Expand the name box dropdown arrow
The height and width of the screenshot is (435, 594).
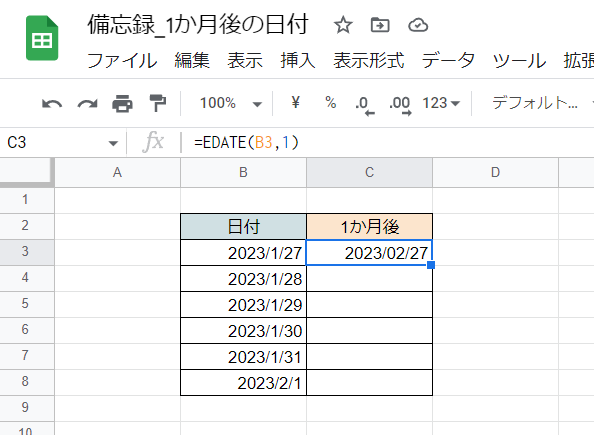tap(113, 143)
